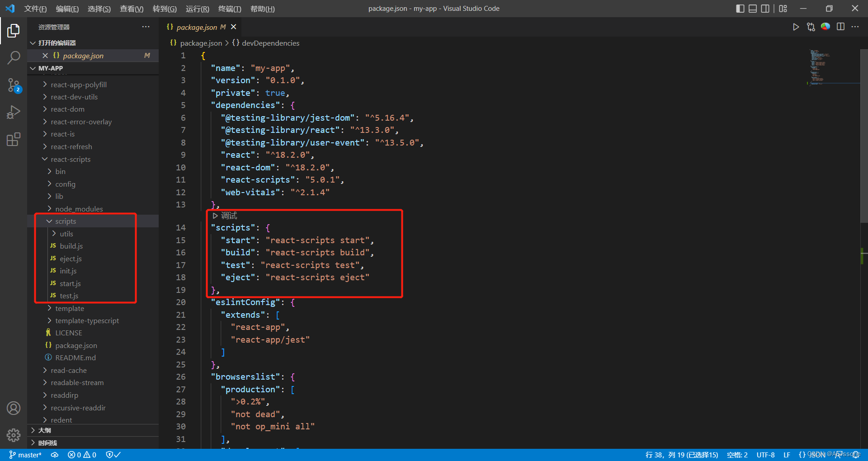Click the Accounts icon in the activity bar

click(x=14, y=408)
